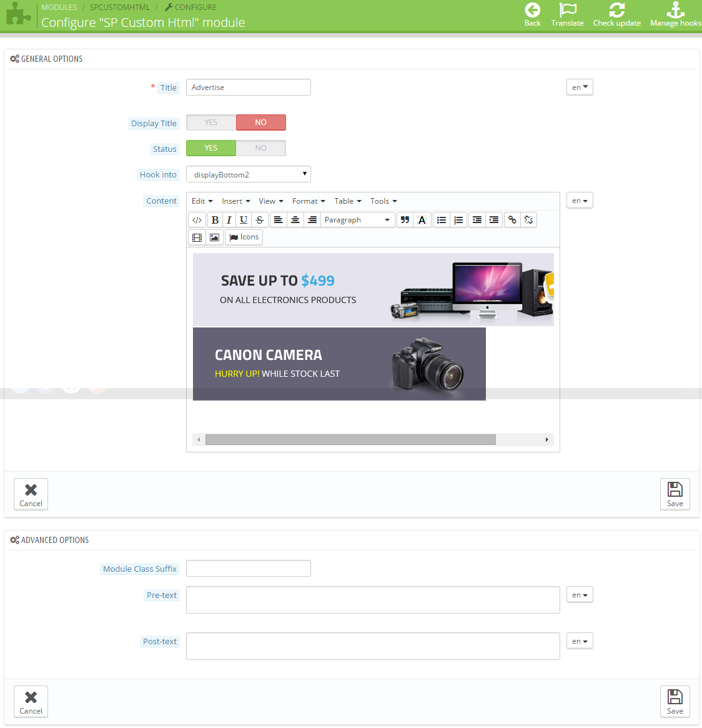Screen dimensions: 702x728
Task: Open the source code editor icon
Action: 197,220
